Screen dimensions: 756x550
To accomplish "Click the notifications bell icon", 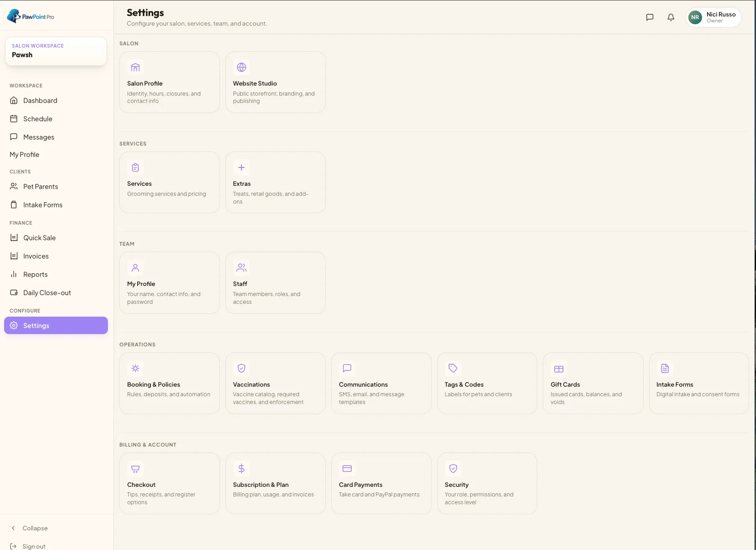I will pos(671,17).
